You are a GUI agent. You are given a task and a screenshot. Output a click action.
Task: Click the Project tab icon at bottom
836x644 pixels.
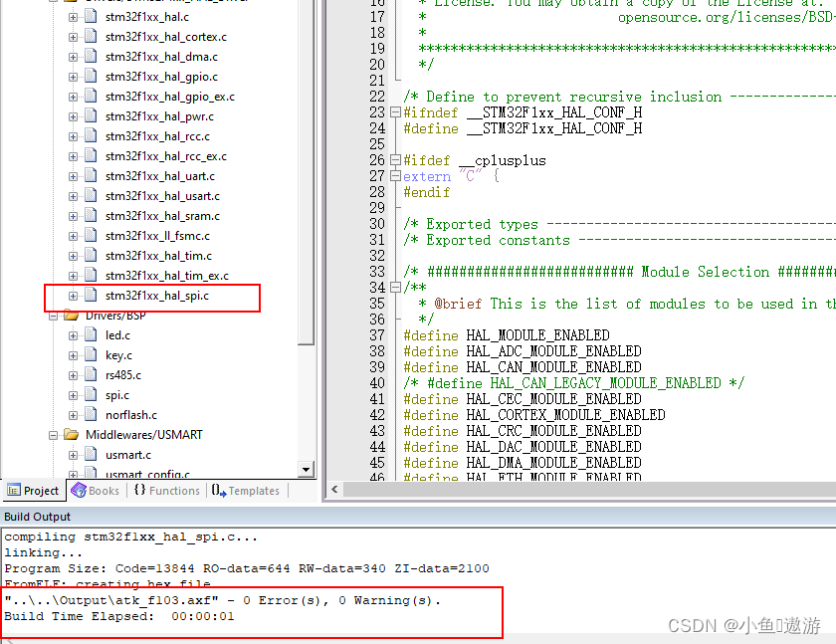click(14, 490)
